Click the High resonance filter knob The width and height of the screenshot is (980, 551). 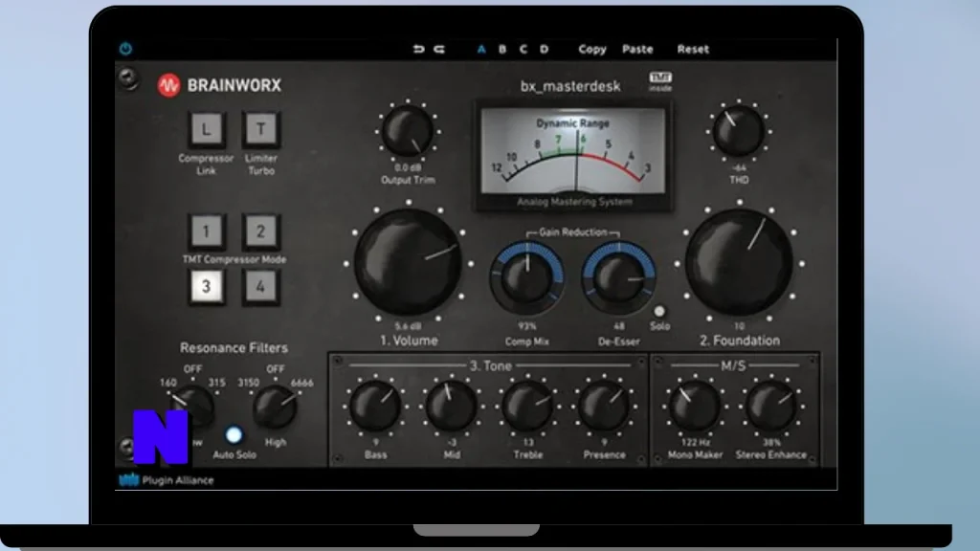(x=275, y=408)
